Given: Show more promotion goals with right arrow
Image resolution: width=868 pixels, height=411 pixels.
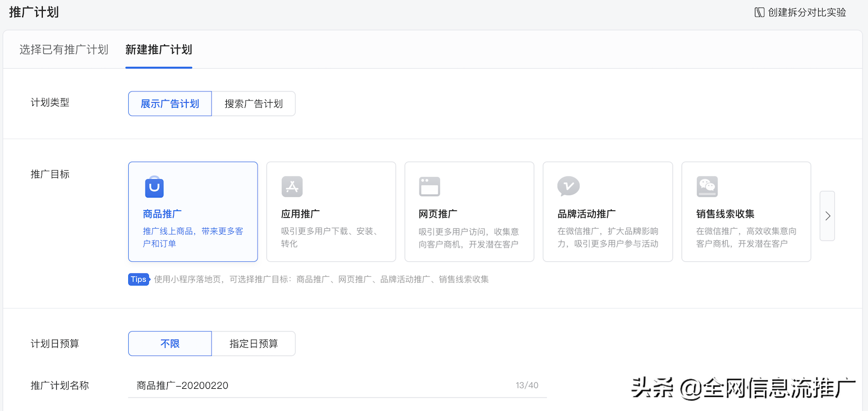Looking at the screenshot, I should 827,216.
